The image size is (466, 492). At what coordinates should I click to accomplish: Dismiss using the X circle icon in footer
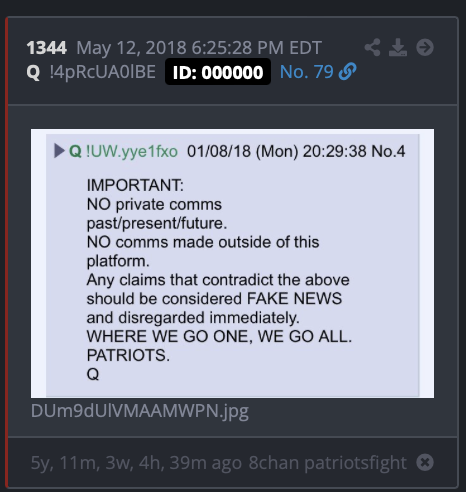425,462
